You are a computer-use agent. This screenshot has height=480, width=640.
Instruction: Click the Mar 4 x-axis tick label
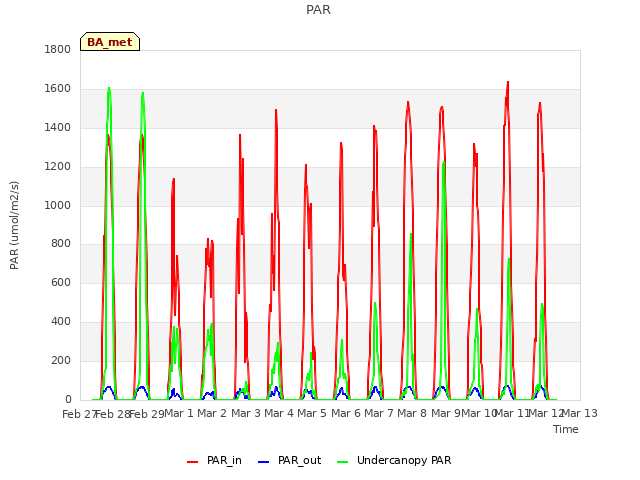click(x=279, y=413)
